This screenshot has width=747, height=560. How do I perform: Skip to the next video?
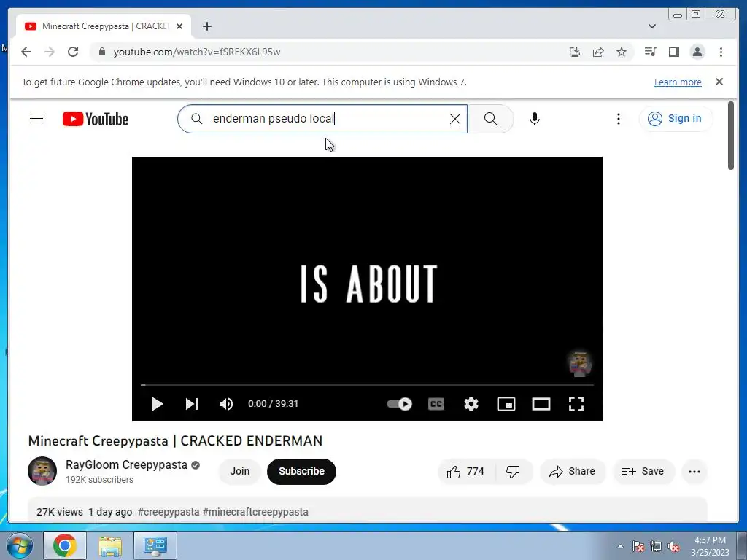[192, 404]
